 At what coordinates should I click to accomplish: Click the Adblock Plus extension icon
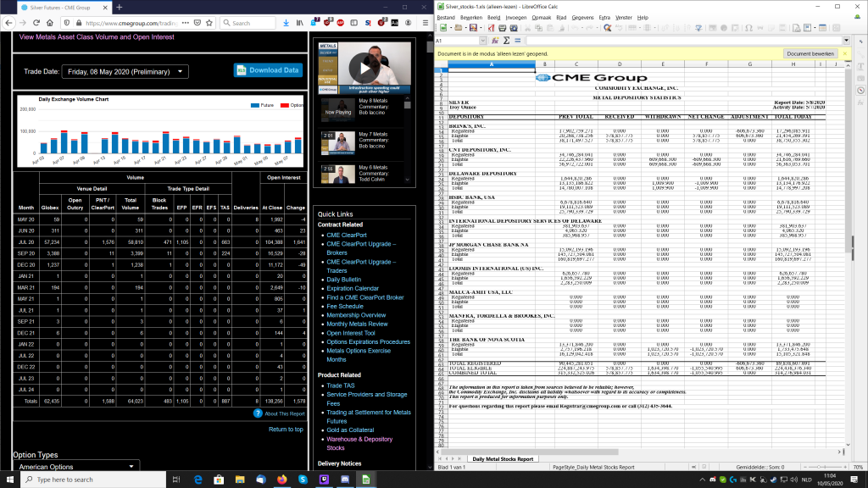[x=341, y=23]
